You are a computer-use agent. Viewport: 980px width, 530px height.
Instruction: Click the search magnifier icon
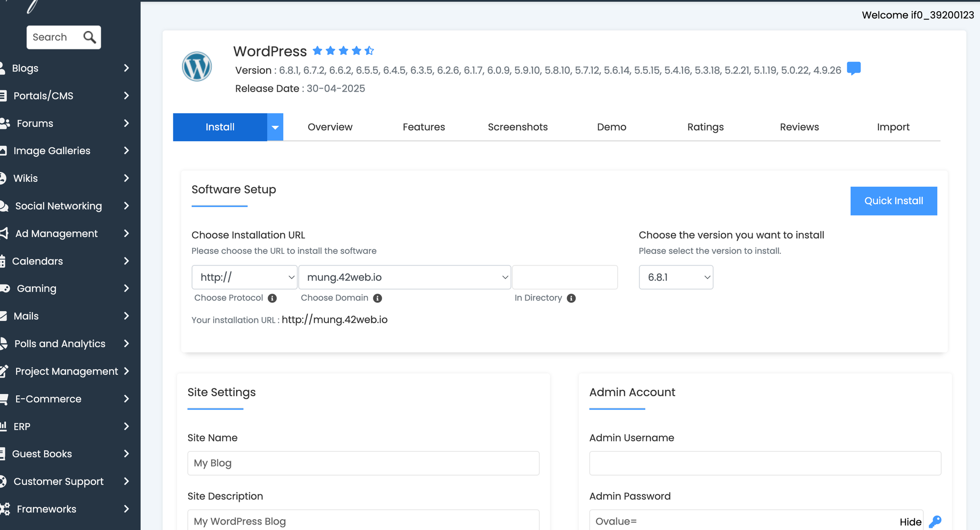[89, 37]
